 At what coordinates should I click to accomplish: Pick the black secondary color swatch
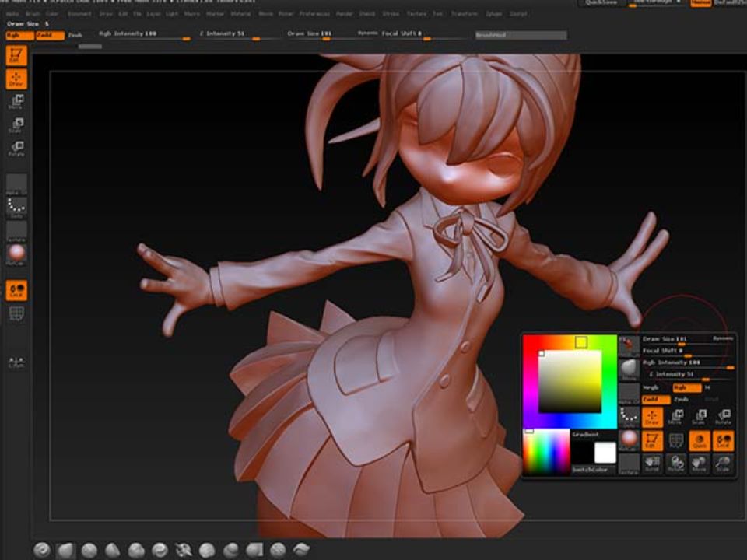(x=582, y=453)
